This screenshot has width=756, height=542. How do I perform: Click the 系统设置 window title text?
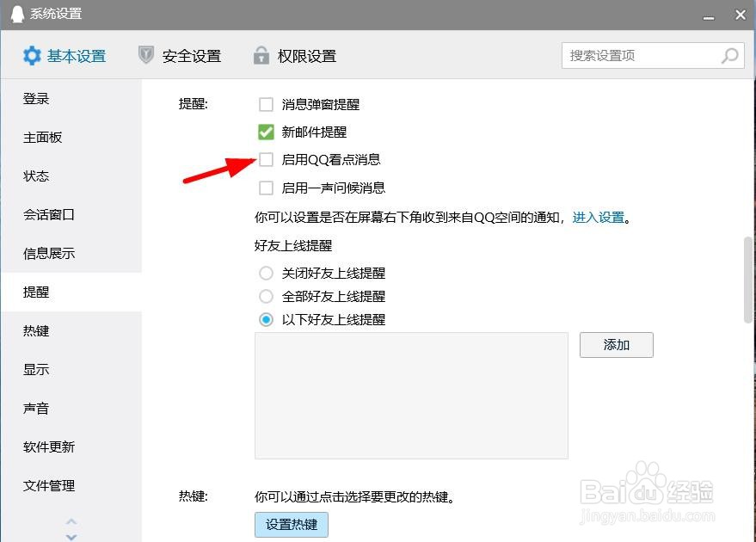point(56,14)
